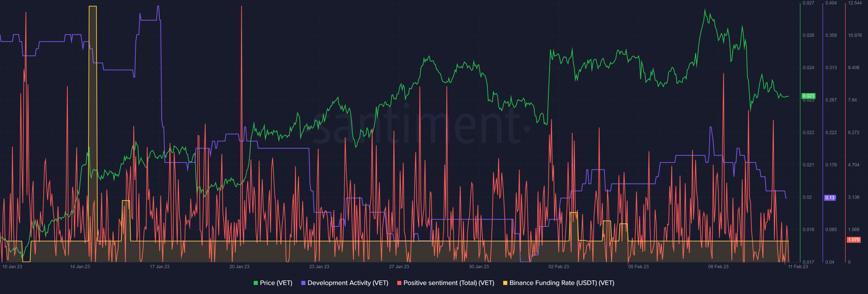Click the 0.021 price axis value
The image size is (868, 294).
808,165
